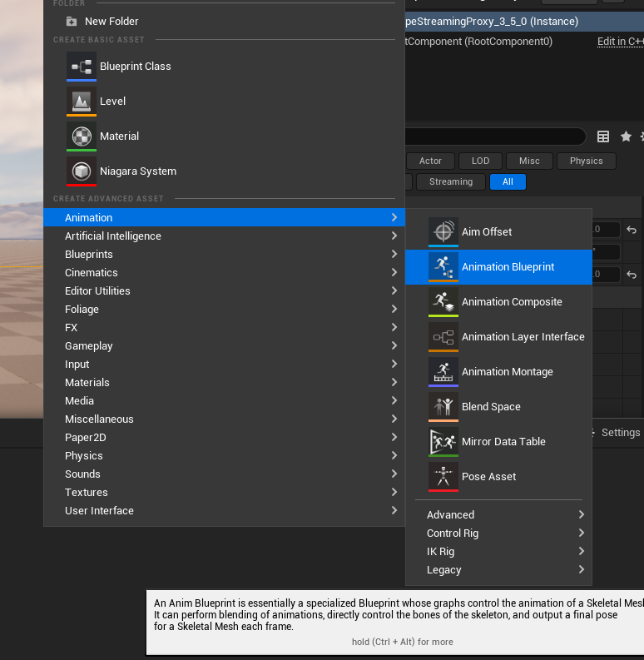The width and height of the screenshot is (644, 660).
Task: Click the Edit in C++ link
Action: (621, 42)
